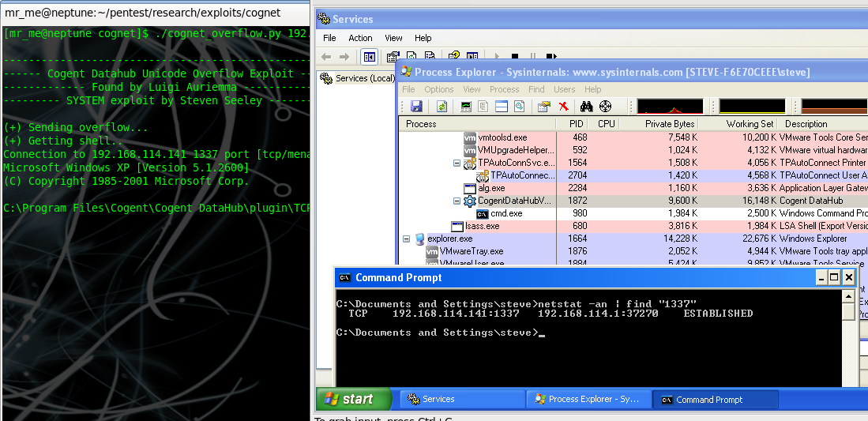Sort by PID column header

coord(571,123)
